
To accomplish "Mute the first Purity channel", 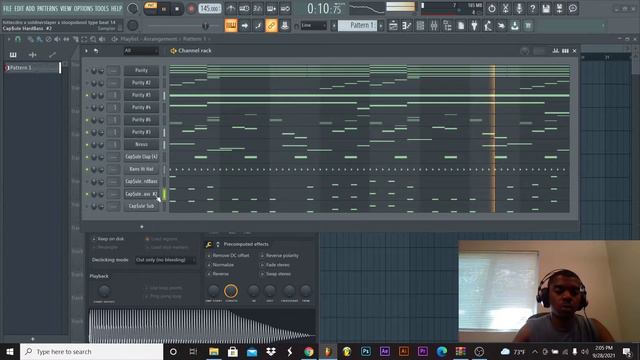I will [x=87, y=71].
